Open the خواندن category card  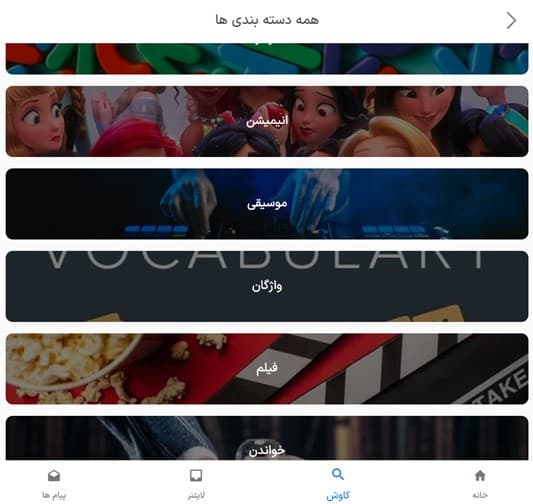[267, 438]
